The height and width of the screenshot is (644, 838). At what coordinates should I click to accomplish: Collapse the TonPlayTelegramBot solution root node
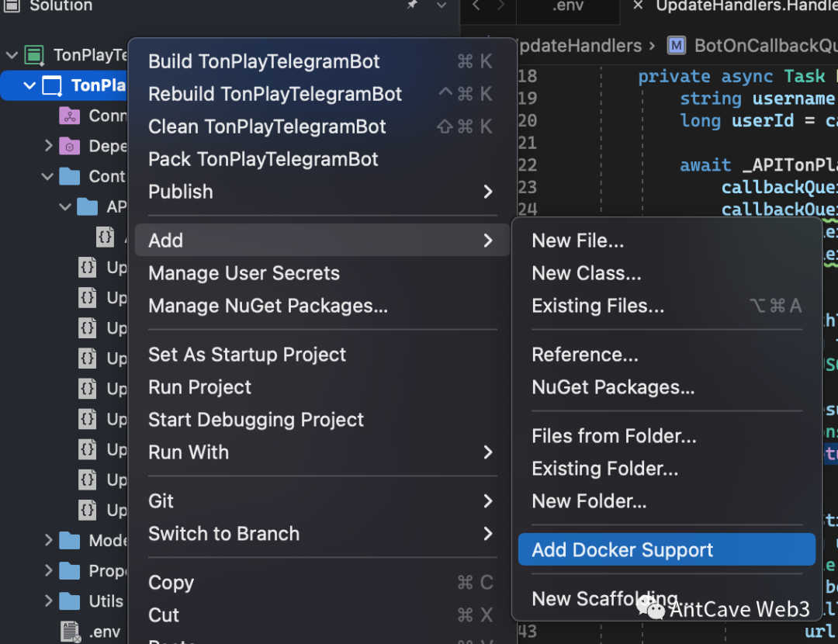[x=12, y=55]
